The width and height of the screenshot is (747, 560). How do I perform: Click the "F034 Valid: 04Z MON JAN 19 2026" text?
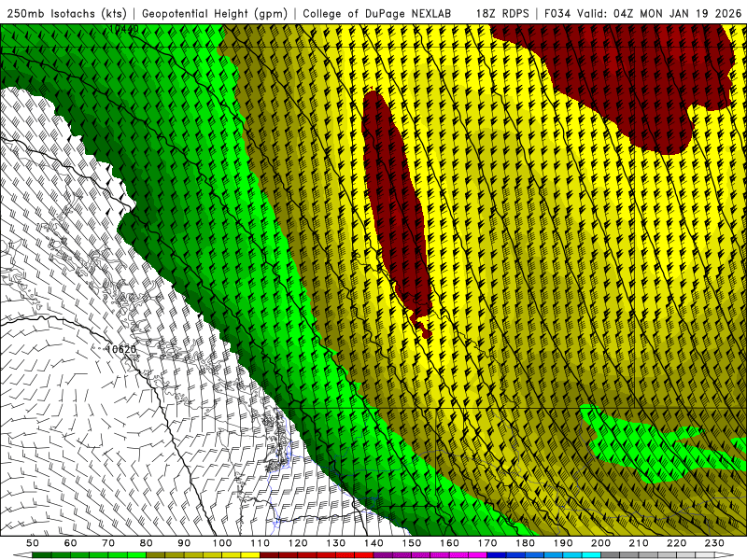(642, 13)
